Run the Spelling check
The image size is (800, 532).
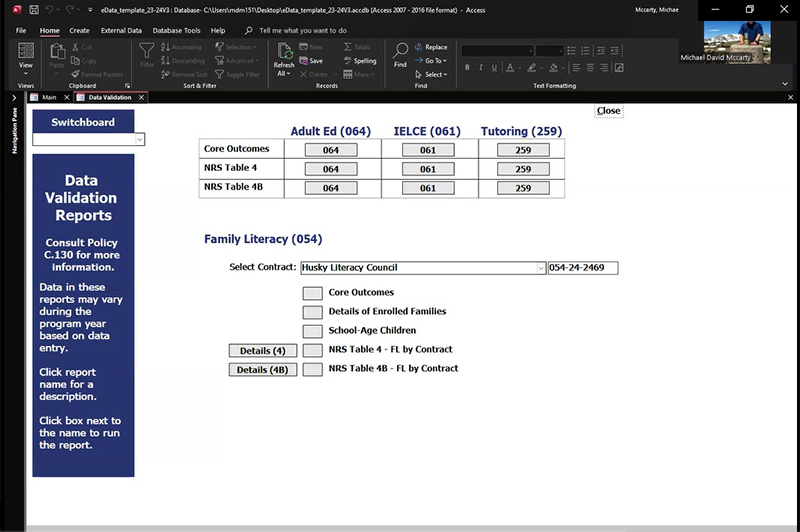[360, 61]
